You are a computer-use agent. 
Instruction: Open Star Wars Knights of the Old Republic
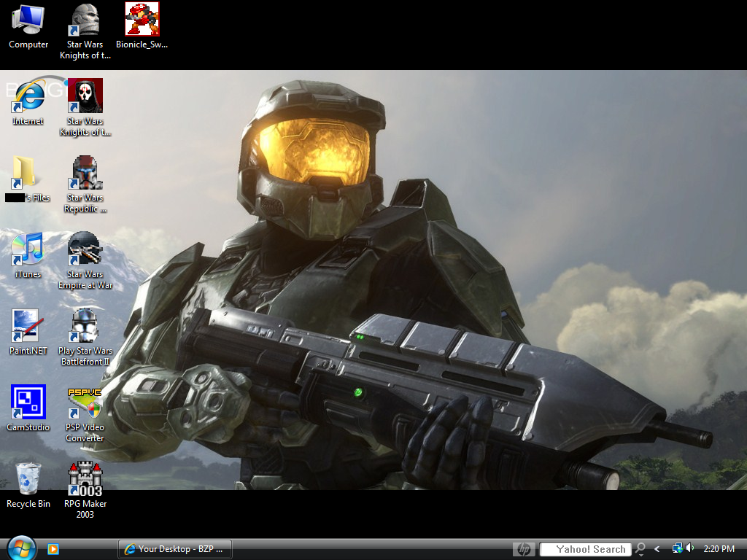click(x=85, y=95)
